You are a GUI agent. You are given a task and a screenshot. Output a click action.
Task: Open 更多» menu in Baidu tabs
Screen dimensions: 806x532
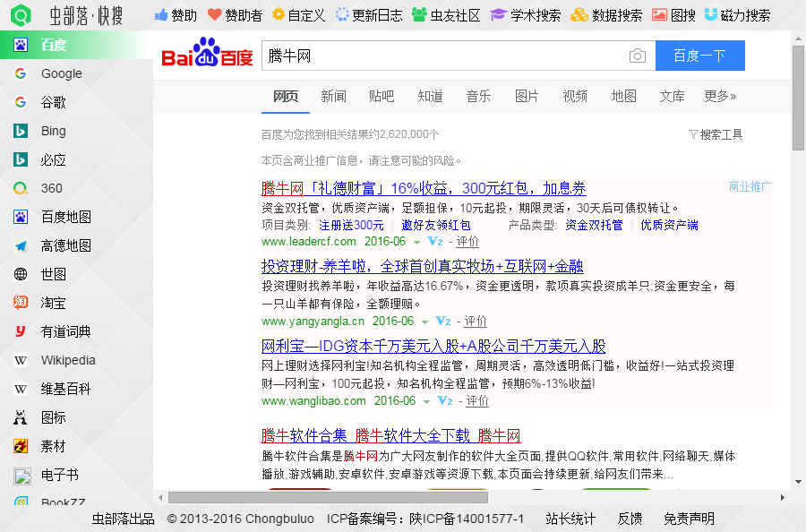tap(720, 96)
